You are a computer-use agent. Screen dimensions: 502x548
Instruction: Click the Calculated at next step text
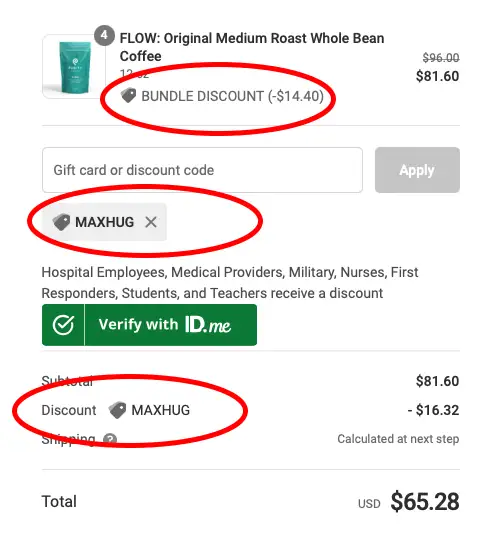coord(398,439)
